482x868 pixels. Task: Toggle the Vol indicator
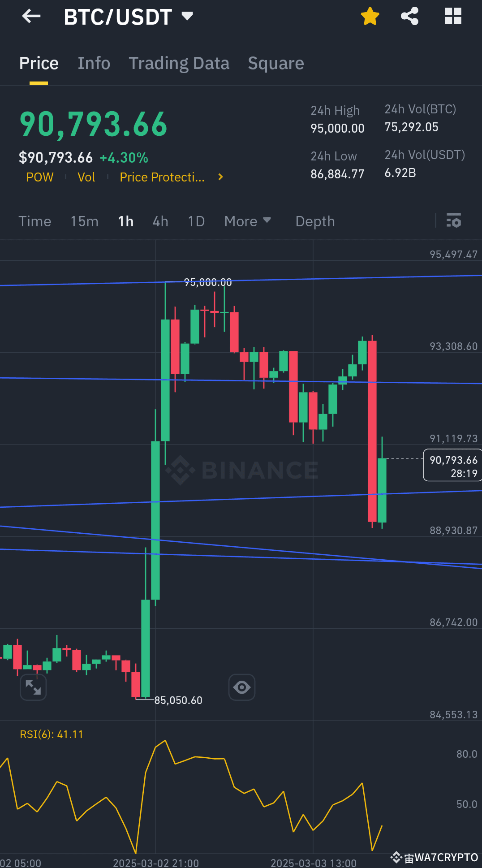(x=86, y=177)
